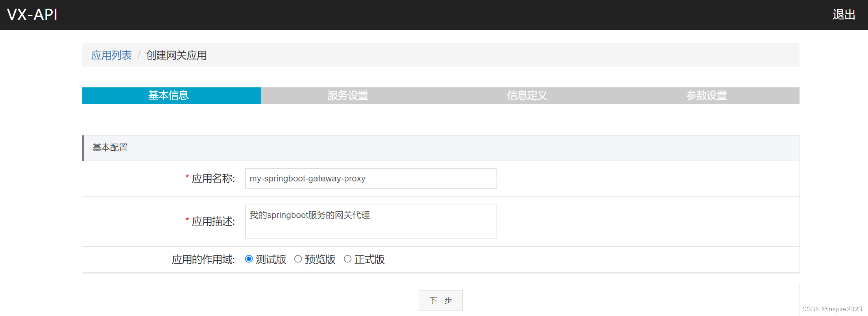The width and height of the screenshot is (868, 316).
Task: Open the 应用列表 breadcrumb link
Action: (111, 55)
